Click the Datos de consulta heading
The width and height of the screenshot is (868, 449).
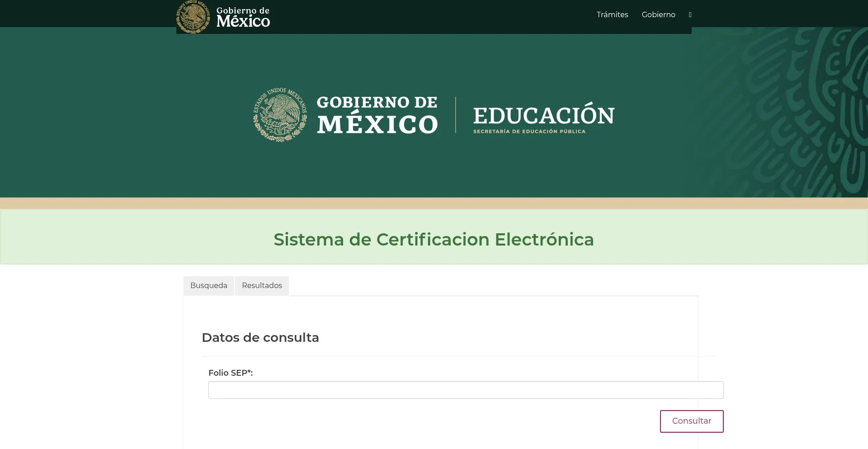[x=260, y=338]
